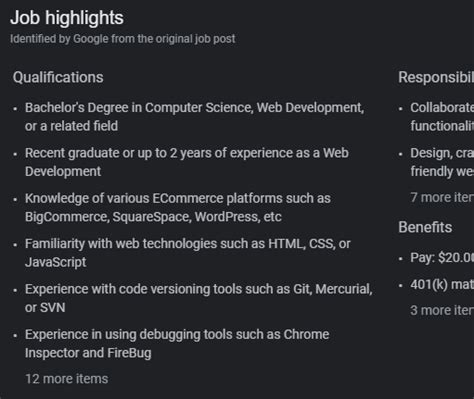Select the Git, Mercurial, SVN versioning item

click(198, 298)
